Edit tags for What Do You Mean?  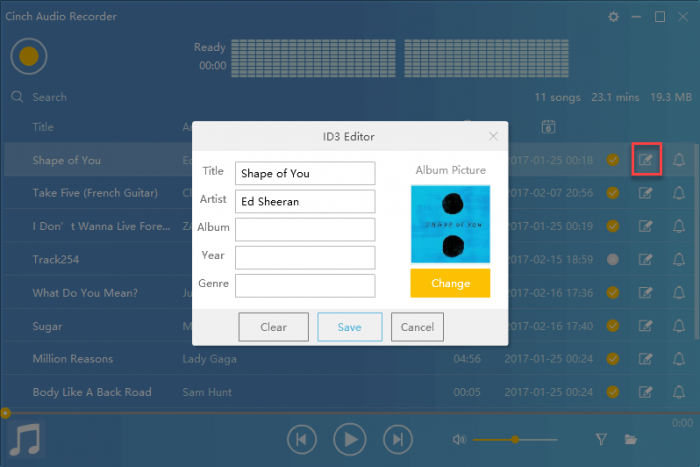[646, 293]
